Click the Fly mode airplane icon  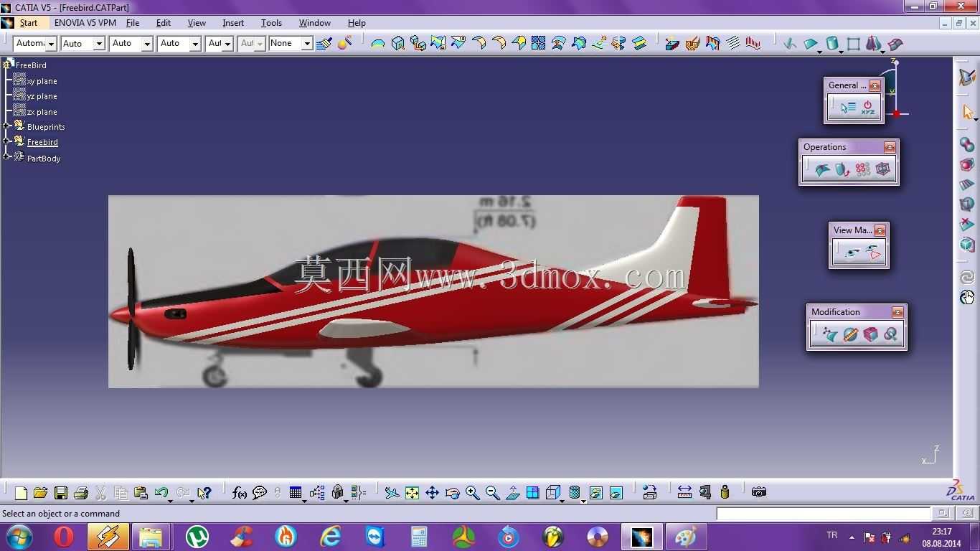[392, 493]
